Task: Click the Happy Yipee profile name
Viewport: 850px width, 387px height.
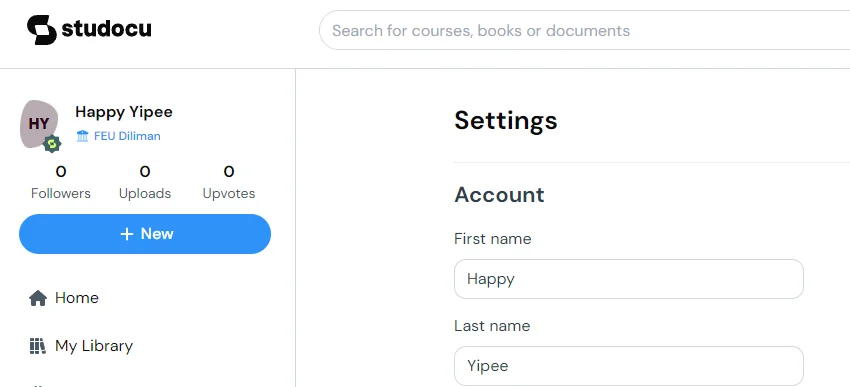Action: [x=124, y=112]
